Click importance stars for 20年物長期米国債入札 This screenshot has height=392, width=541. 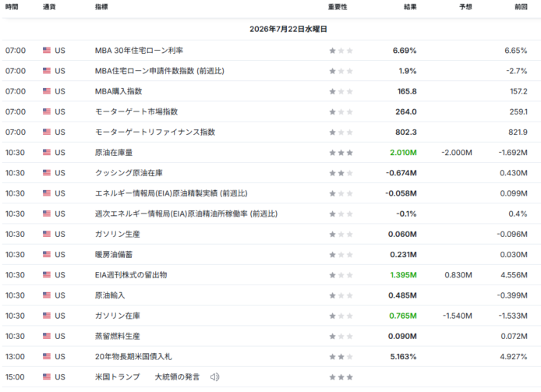click(x=341, y=356)
